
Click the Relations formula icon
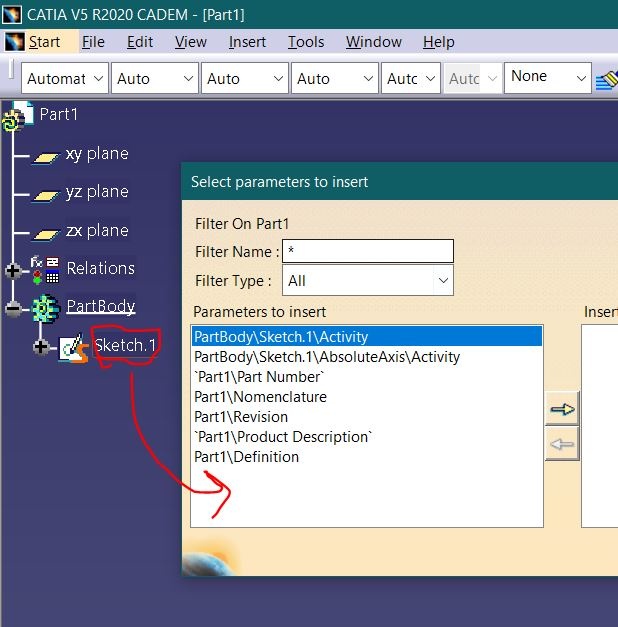click(45, 270)
